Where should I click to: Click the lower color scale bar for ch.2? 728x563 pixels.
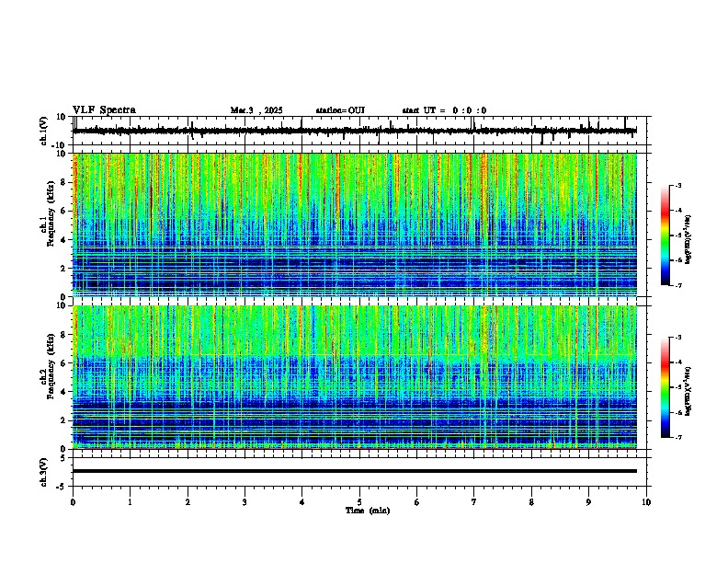pos(665,387)
